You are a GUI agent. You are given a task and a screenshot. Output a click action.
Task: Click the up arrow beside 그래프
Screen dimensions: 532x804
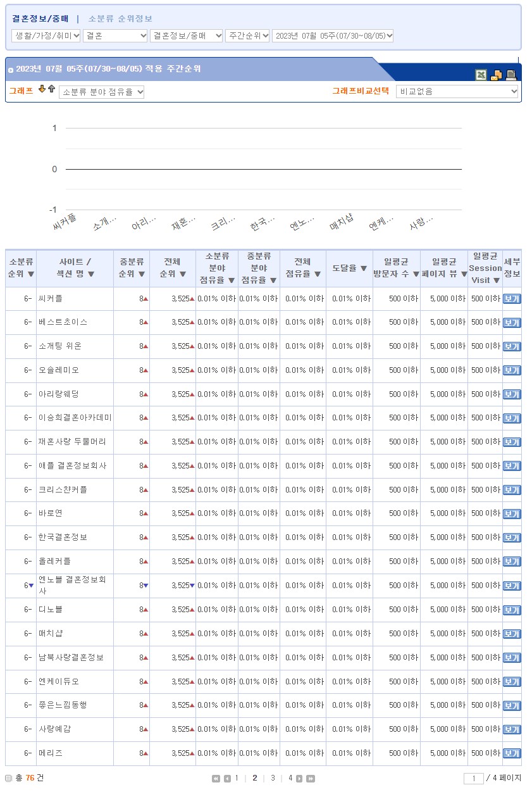click(51, 89)
